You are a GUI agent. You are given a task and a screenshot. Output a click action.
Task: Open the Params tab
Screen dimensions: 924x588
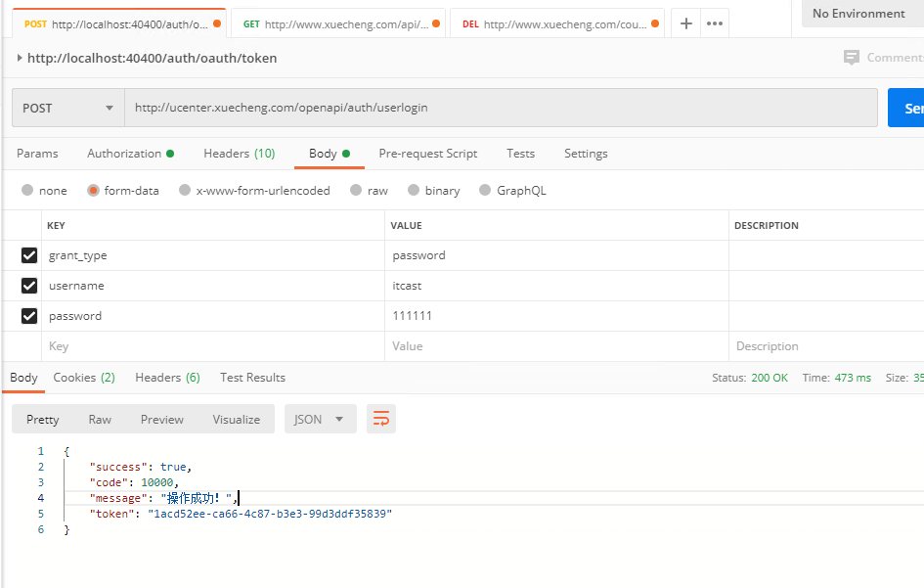37,154
